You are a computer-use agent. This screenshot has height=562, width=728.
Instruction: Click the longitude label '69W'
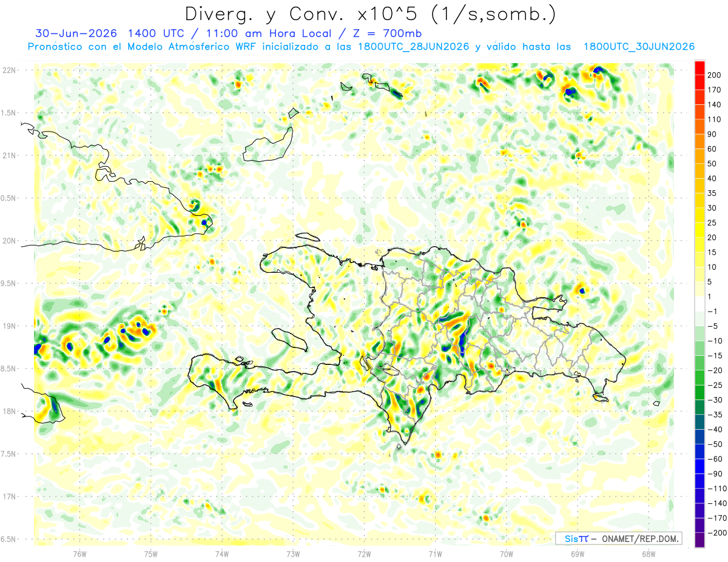click(x=578, y=554)
